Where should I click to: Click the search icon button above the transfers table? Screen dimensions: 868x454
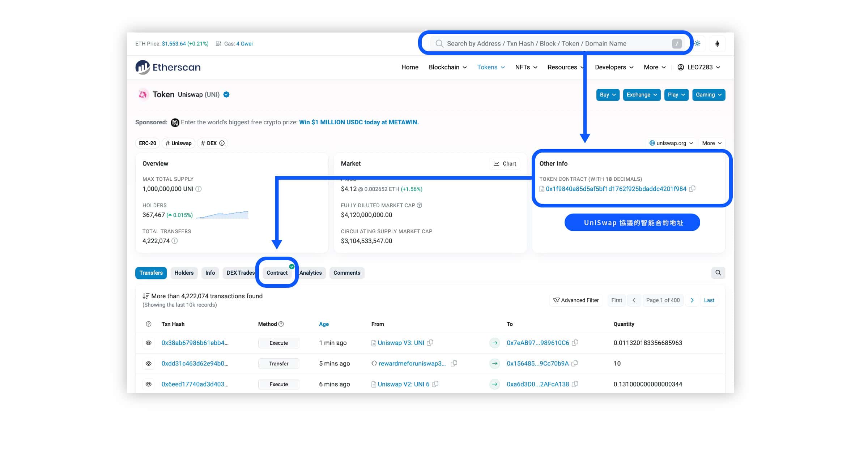click(x=718, y=273)
